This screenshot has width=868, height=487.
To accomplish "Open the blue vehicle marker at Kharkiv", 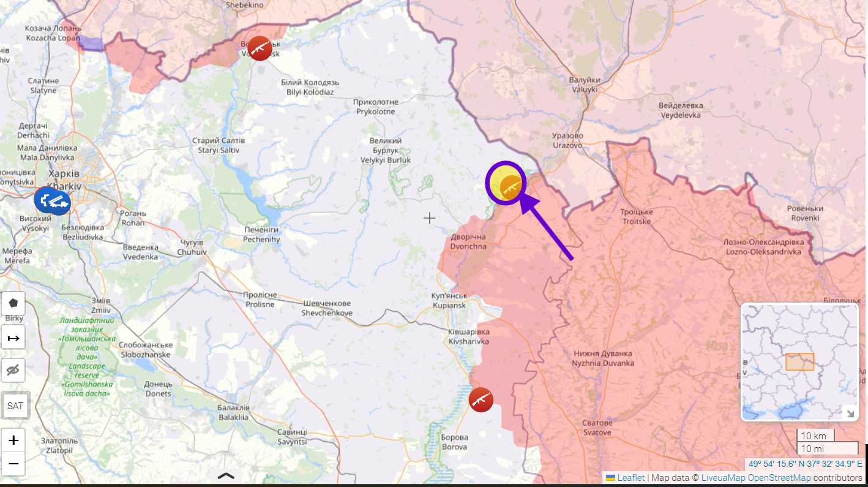I will [53, 201].
